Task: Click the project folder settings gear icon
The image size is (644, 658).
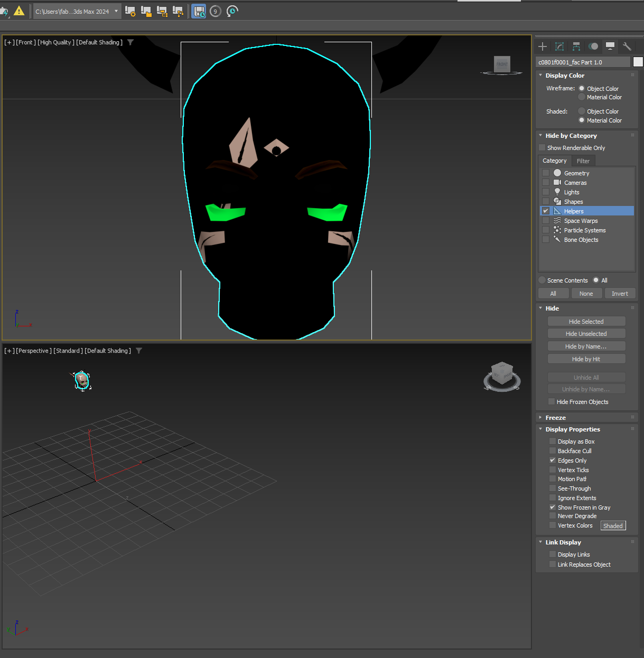Action: click(x=130, y=11)
